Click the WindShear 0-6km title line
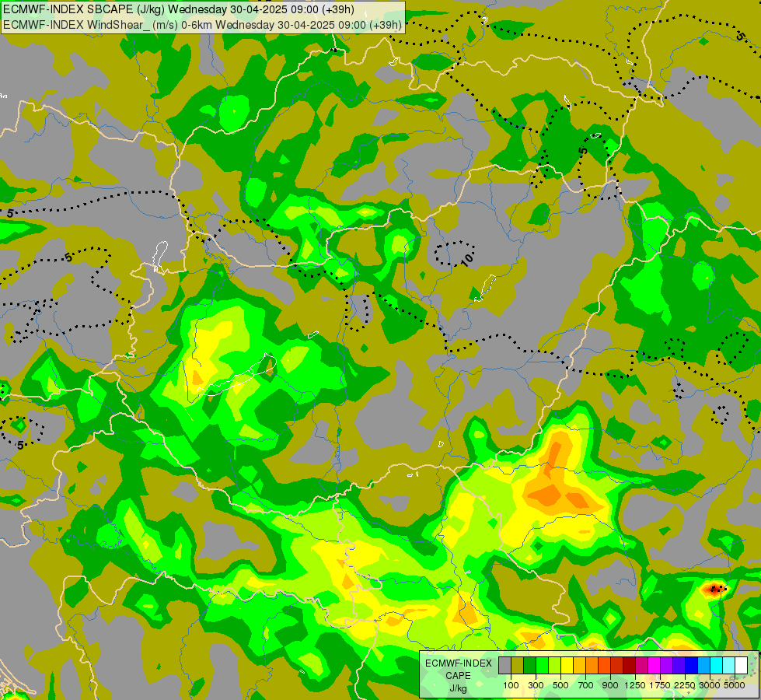This screenshot has width=761, height=700. click(202, 24)
